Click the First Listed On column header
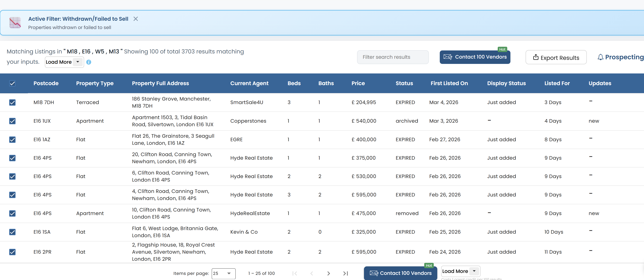The width and height of the screenshot is (644, 280). pos(449,83)
